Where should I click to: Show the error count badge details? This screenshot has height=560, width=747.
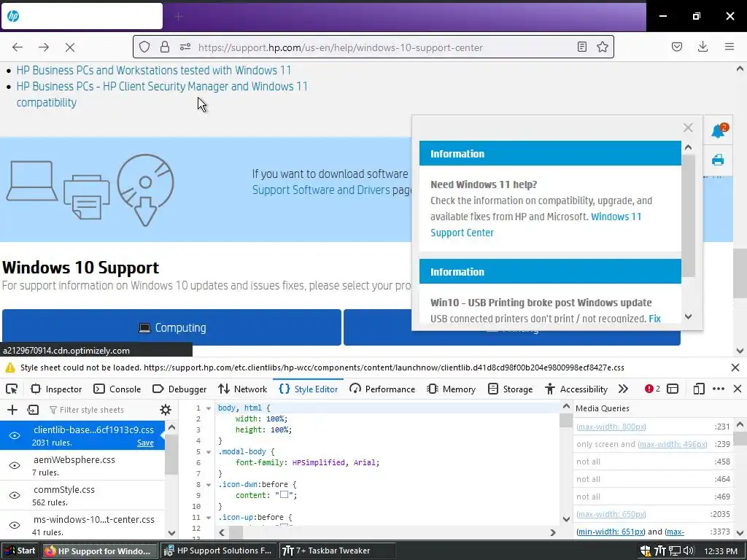[653, 389]
